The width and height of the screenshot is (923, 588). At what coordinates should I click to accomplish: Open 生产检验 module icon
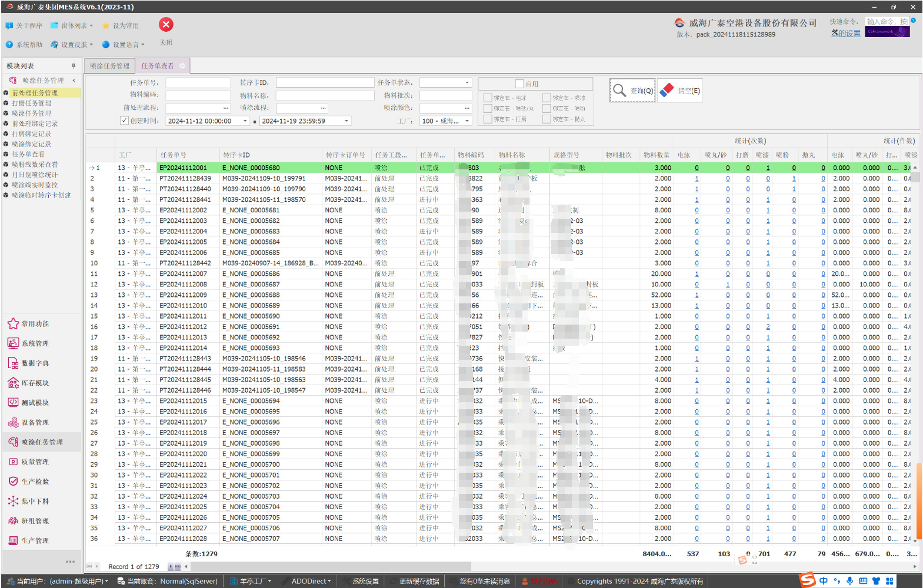point(13,482)
